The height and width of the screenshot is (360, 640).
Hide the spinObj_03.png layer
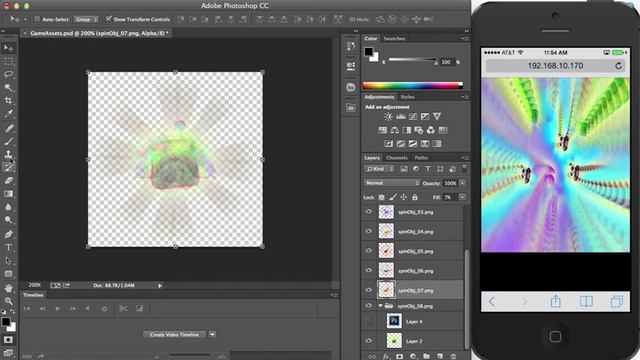click(x=369, y=212)
